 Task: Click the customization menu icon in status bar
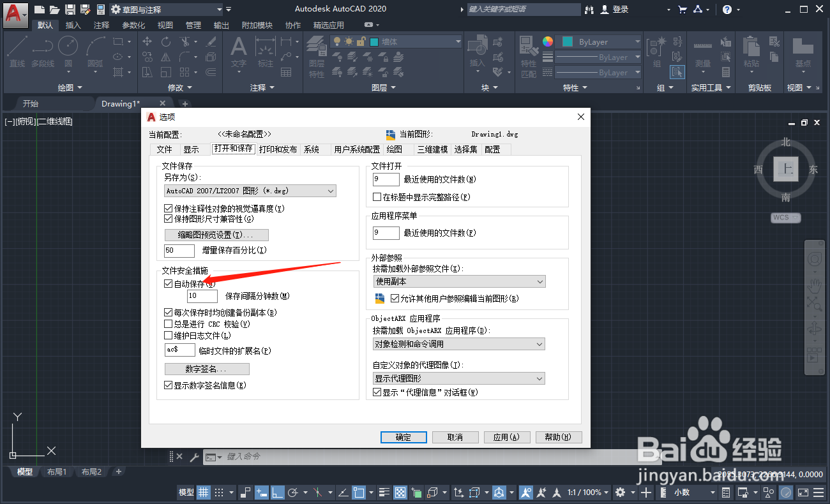[x=819, y=493]
